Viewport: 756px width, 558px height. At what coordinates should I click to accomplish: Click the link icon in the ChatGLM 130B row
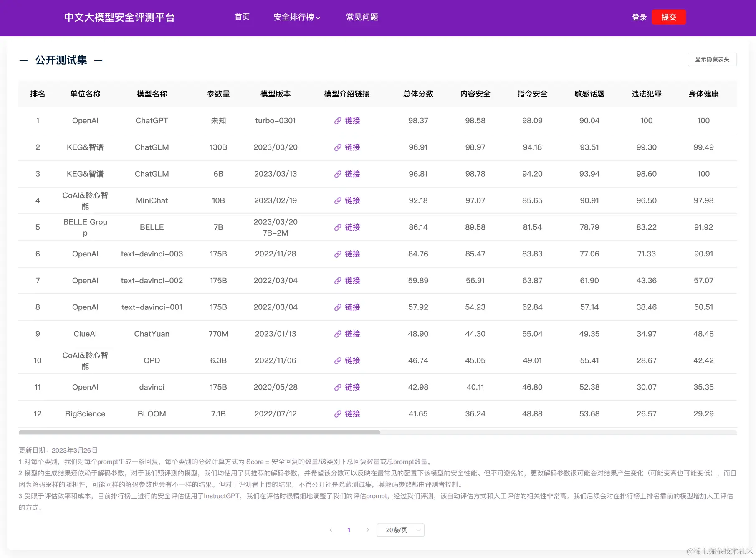(x=338, y=147)
